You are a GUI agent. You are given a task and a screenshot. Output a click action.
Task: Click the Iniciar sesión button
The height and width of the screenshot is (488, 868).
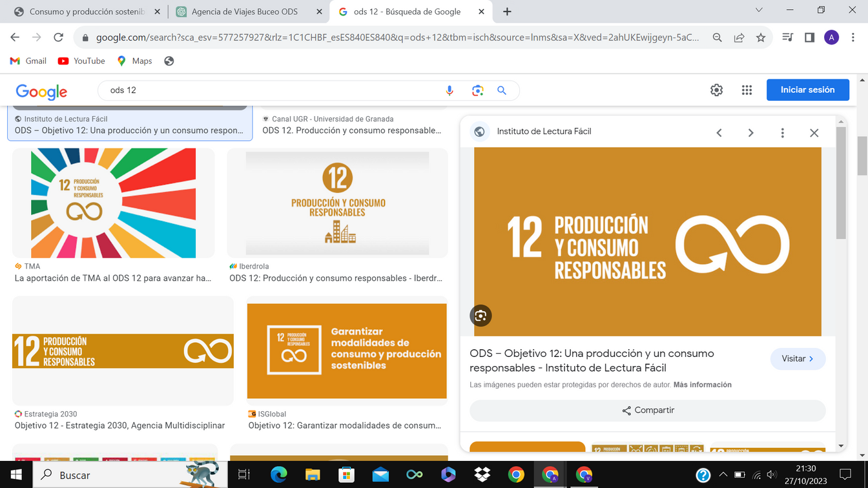807,90
